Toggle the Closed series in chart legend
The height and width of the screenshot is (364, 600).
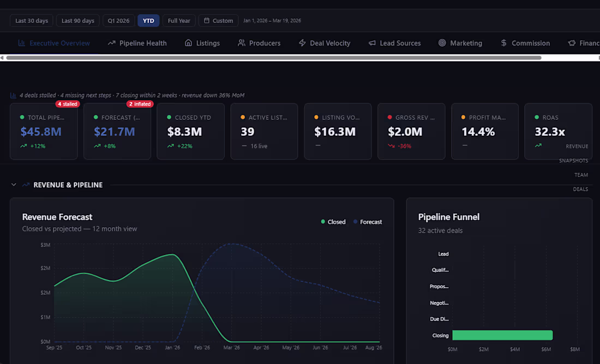tap(333, 222)
